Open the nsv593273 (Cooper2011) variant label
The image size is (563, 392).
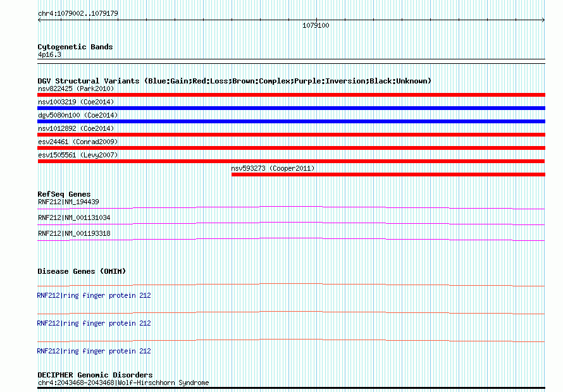tap(273, 168)
